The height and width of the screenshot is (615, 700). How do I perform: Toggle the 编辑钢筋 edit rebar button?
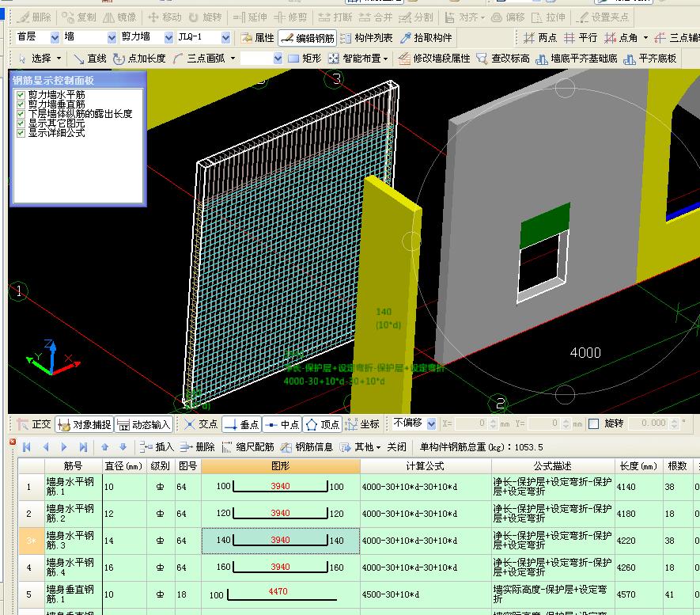point(308,38)
